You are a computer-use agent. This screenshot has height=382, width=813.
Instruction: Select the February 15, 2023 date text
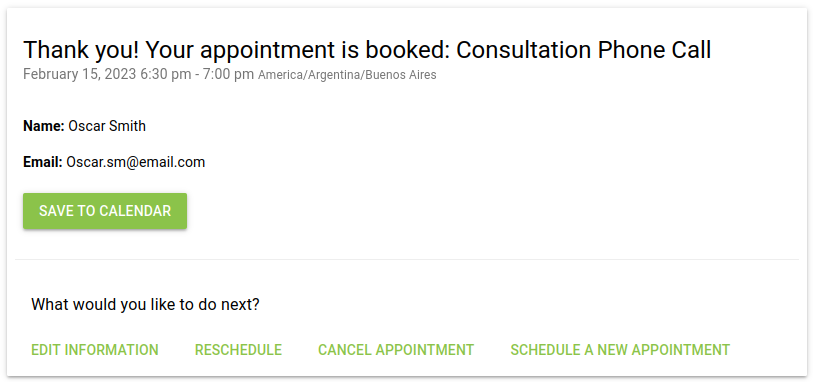[80, 75]
